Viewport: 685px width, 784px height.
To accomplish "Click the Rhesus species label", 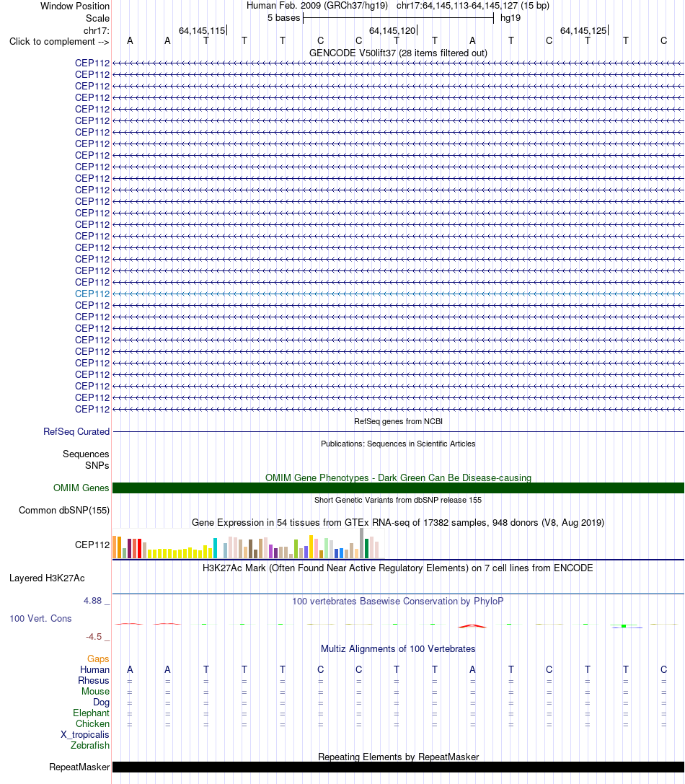I will tap(94, 680).
